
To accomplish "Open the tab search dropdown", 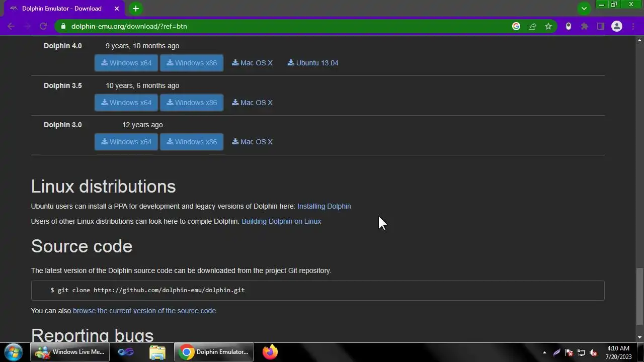I will [x=584, y=9].
